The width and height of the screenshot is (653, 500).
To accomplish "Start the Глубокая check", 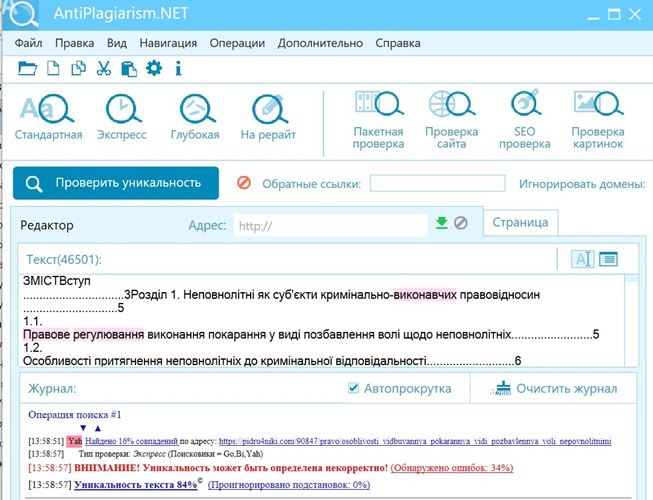I will tap(195, 117).
